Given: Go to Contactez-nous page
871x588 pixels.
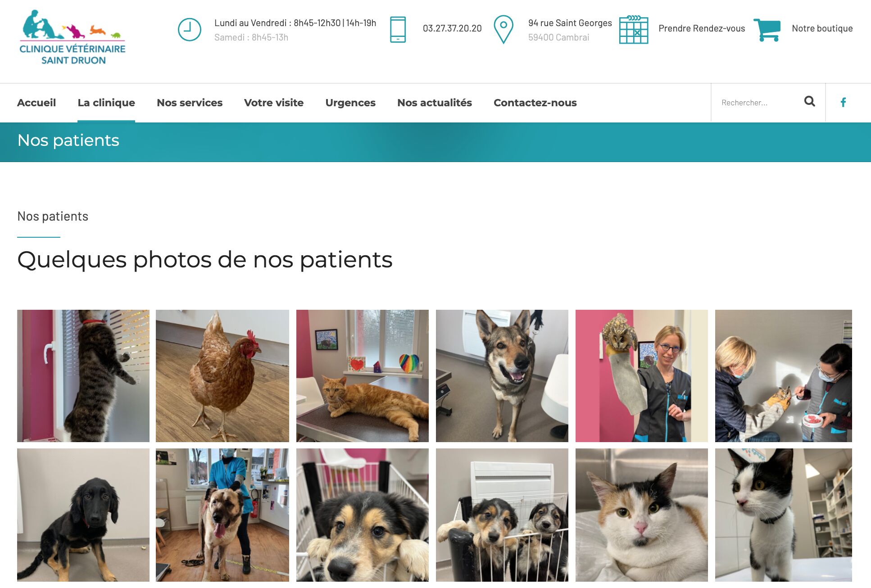Looking at the screenshot, I should [x=535, y=103].
